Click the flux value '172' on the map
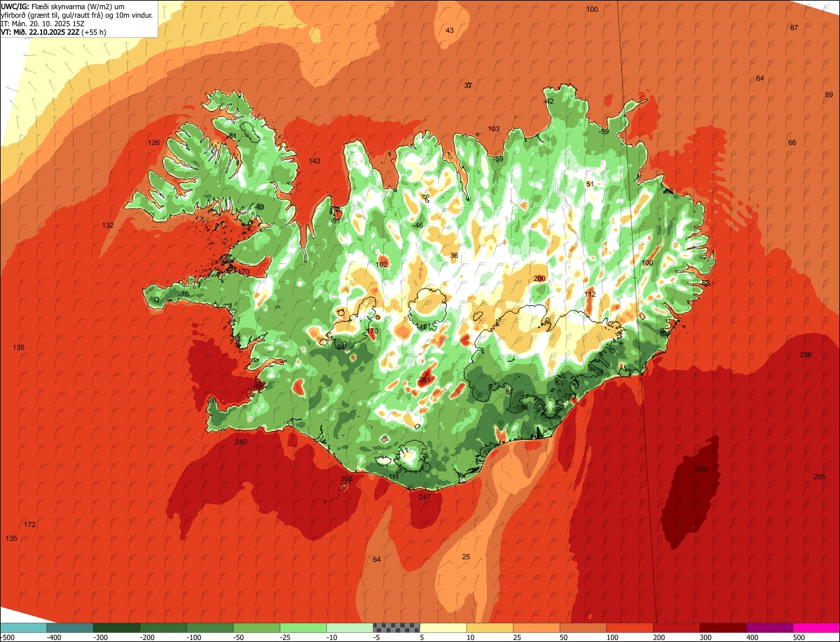This screenshot has height=642, width=840. [x=30, y=524]
